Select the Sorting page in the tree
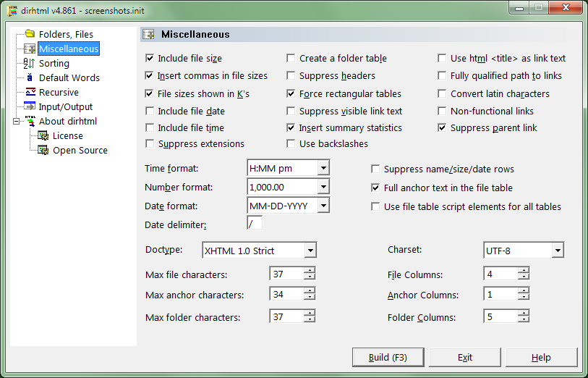The image size is (588, 378). (54, 63)
